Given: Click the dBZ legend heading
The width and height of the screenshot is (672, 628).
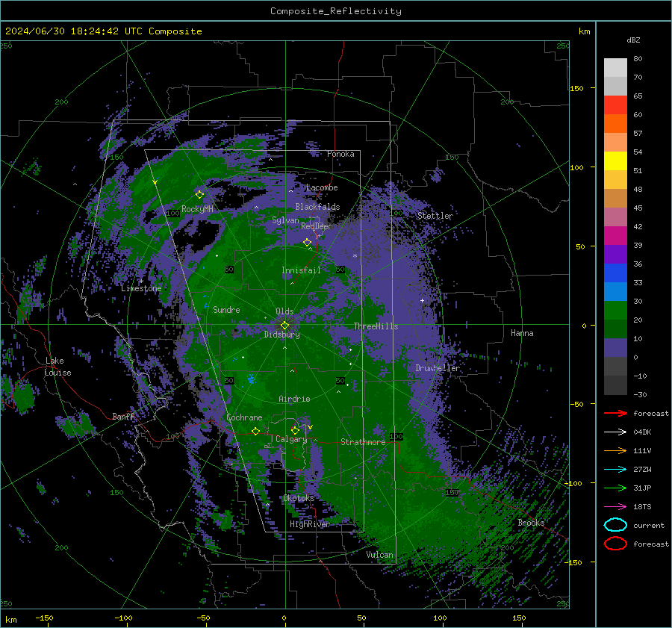Looking at the screenshot, I should 633,40.
